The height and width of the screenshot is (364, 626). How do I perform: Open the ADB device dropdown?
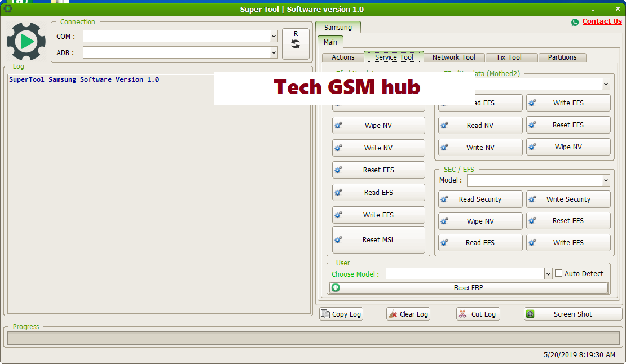(x=274, y=52)
